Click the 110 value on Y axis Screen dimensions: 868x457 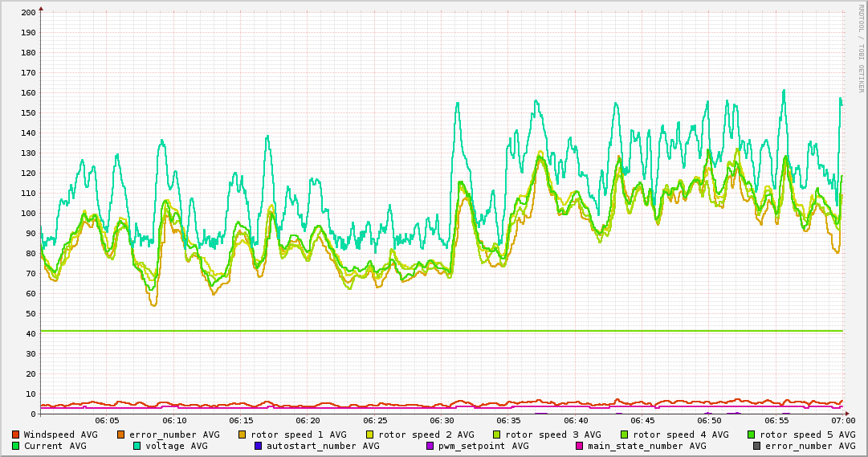pos(27,194)
